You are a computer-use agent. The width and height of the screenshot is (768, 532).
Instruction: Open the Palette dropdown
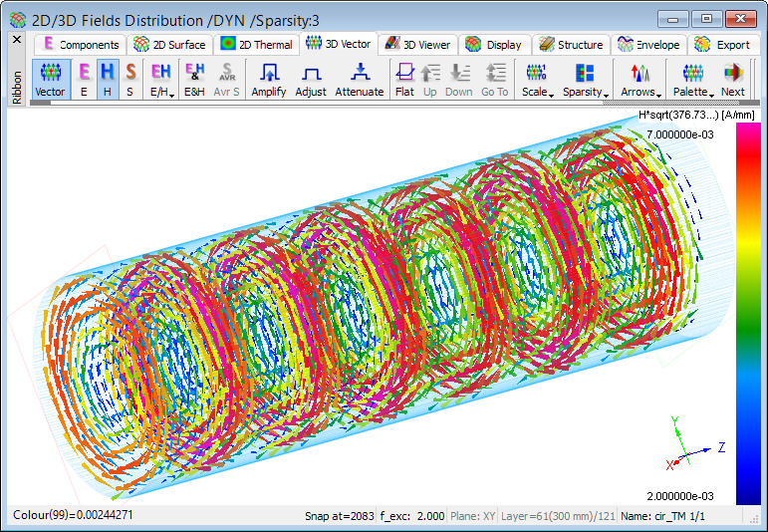point(692,79)
